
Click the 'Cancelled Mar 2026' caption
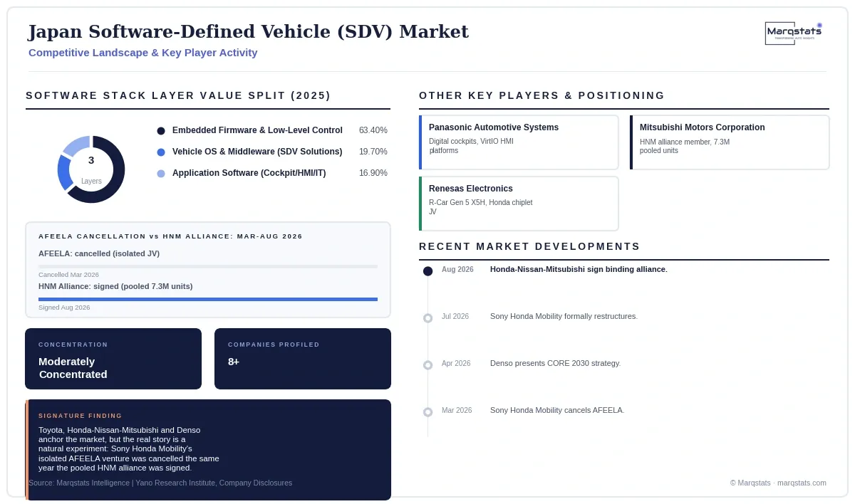click(x=68, y=275)
